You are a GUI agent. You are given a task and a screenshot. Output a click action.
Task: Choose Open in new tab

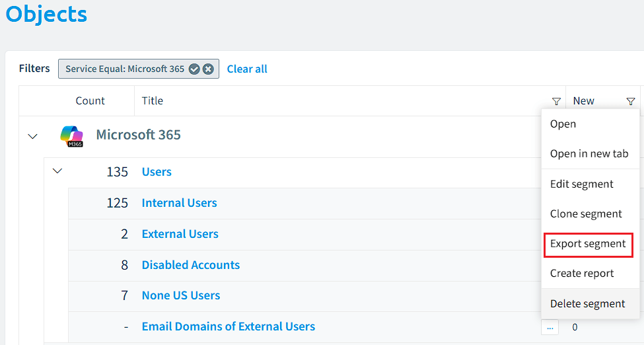pyautogui.click(x=590, y=154)
